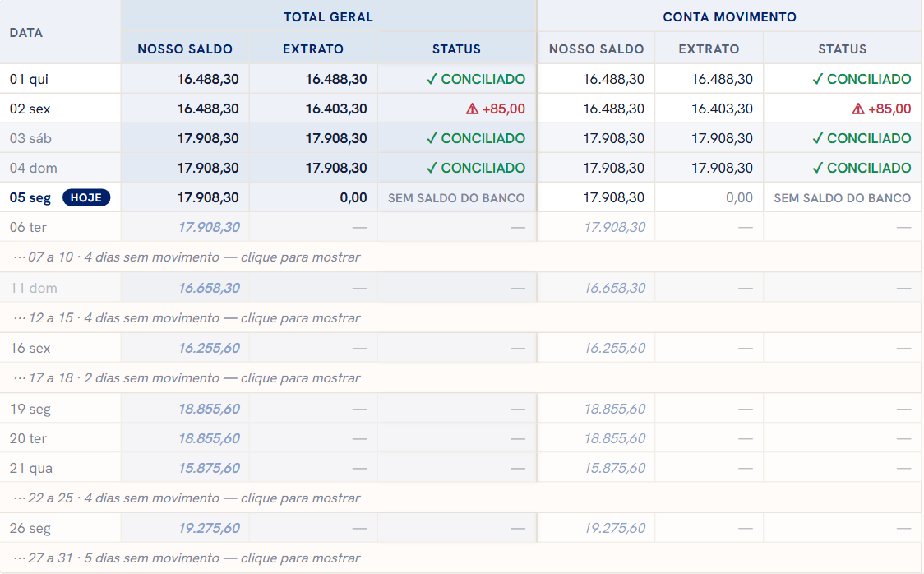Click Total Geral projected saldo 17.908,30 on 06 ter
Screen dimensions: 924x574
209,227
